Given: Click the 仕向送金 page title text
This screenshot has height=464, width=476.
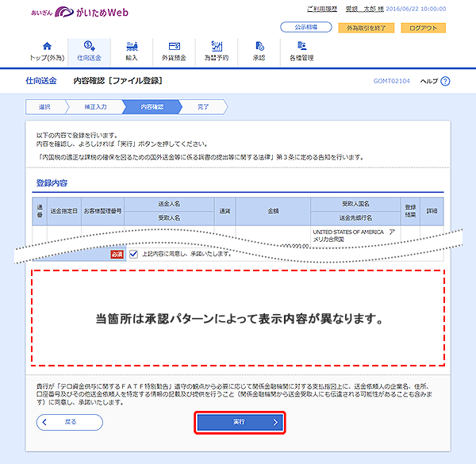Looking at the screenshot, I should click(41, 81).
